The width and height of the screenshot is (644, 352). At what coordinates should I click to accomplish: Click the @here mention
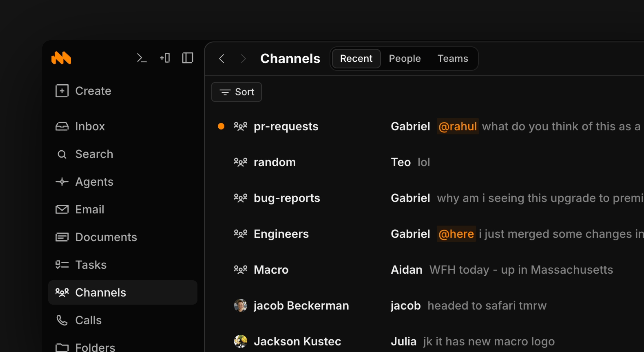(456, 234)
